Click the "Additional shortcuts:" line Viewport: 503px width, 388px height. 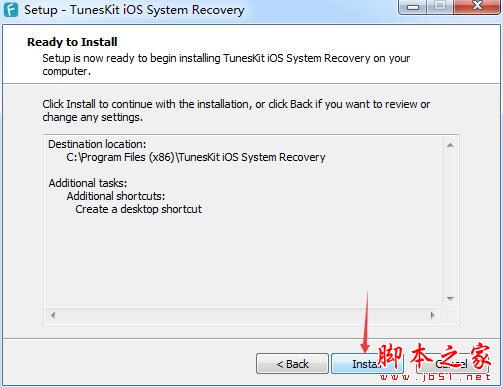pos(116,196)
